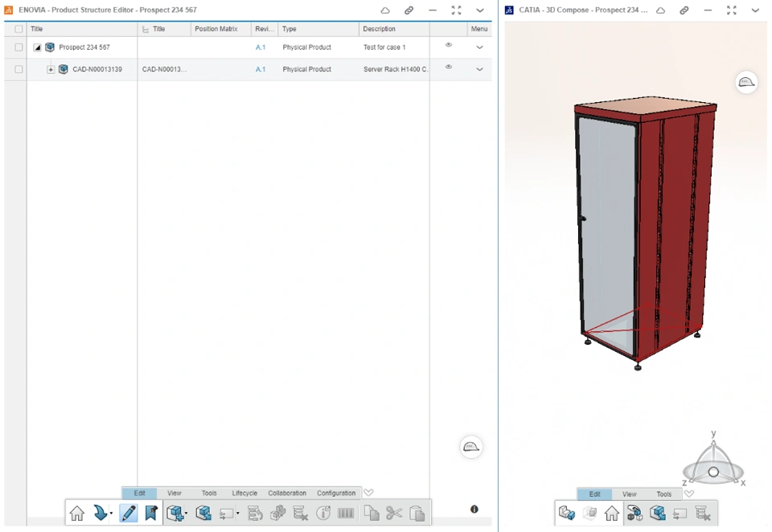The image size is (772, 532).
Task: Select the View tab in ENOVIA action bar
Action: point(175,493)
